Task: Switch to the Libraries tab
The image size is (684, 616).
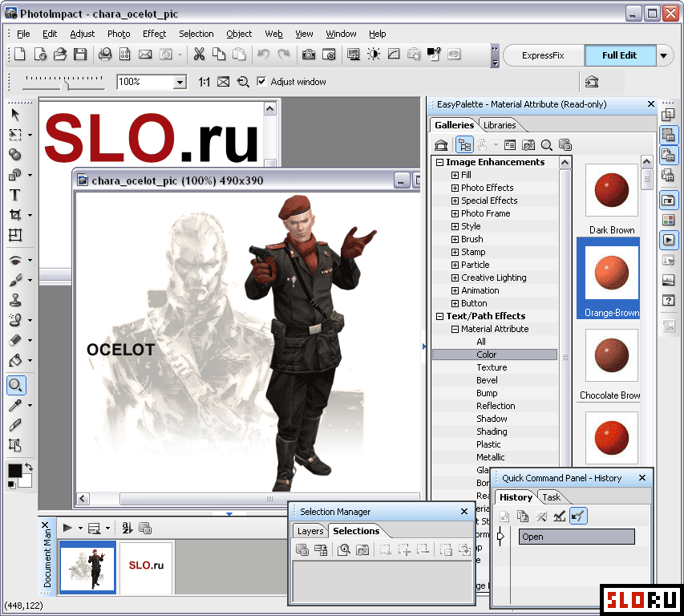Action: click(x=500, y=125)
